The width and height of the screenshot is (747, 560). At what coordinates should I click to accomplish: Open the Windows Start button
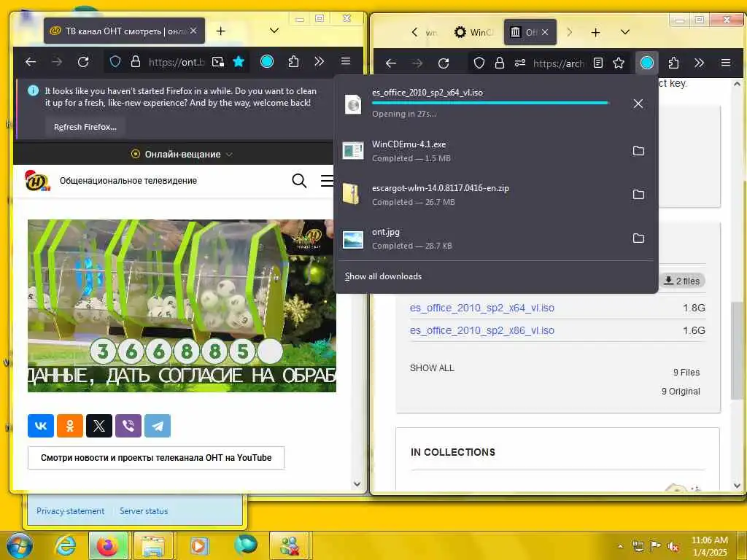pos(20,545)
